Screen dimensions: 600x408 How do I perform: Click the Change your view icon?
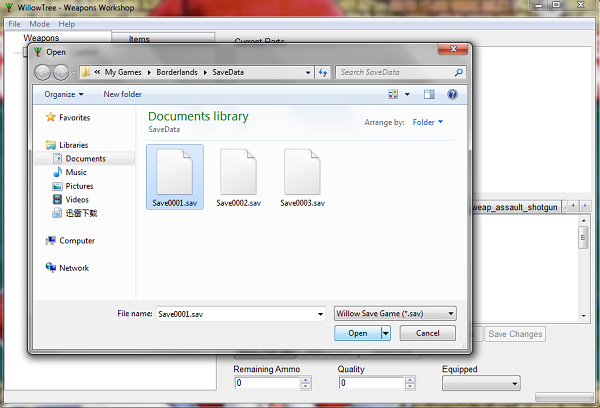(x=393, y=94)
